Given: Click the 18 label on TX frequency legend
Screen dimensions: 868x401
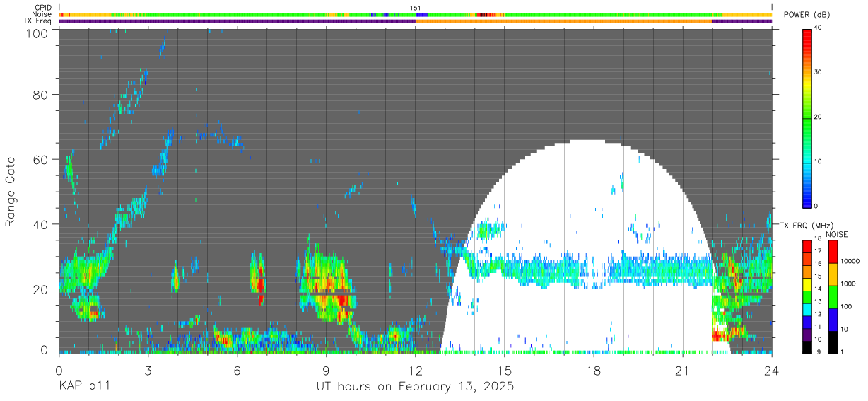Looking at the screenshot, I should coord(819,238).
